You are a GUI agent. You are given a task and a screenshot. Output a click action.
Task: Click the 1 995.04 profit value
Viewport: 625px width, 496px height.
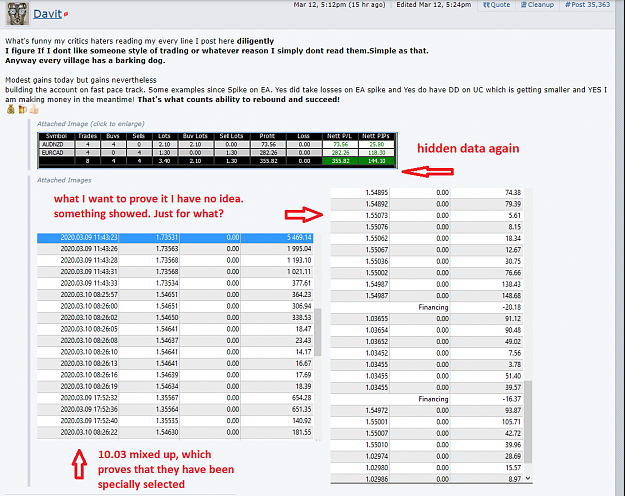tap(299, 249)
